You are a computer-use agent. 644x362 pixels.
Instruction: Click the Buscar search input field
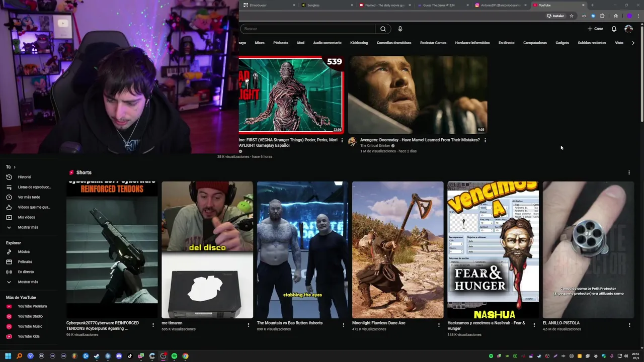coord(307,29)
